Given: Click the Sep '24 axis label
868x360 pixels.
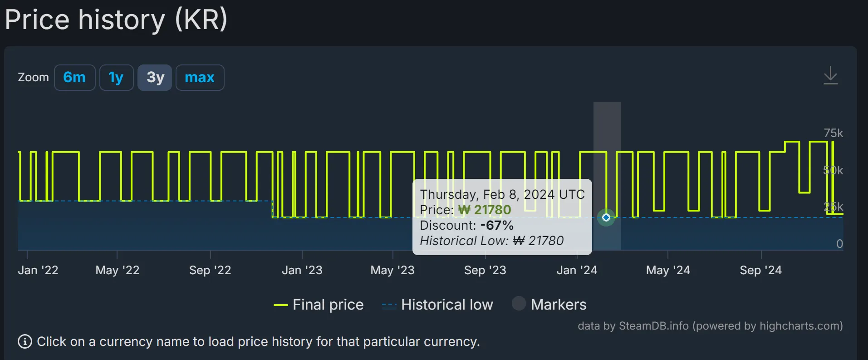Looking at the screenshot, I should 760,271.
